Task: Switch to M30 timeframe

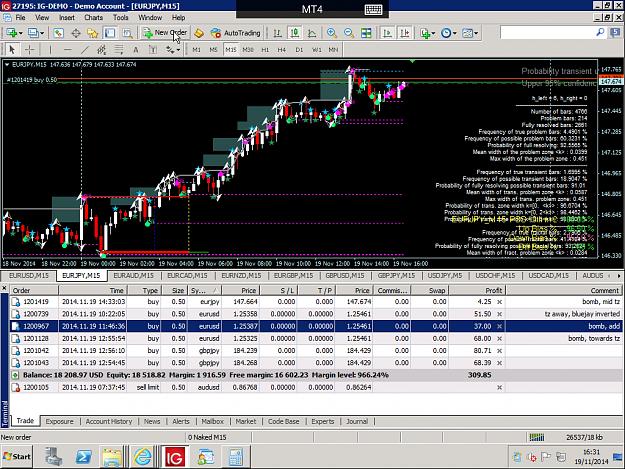Action: [x=248, y=50]
